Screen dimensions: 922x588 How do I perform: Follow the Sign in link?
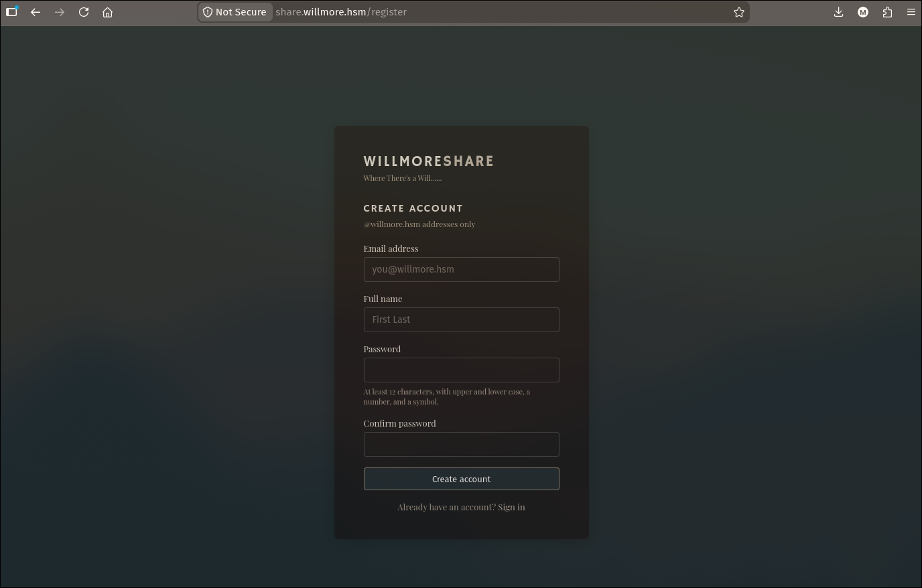511,507
